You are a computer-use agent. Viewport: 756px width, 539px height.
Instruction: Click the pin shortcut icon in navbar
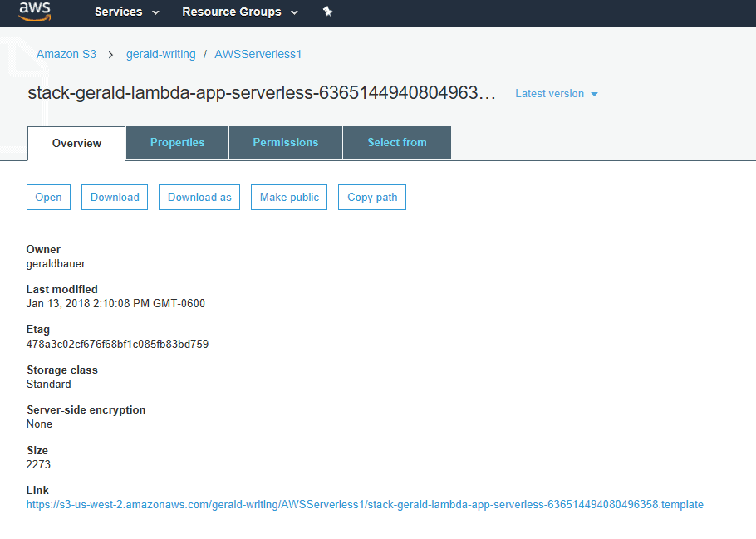(x=328, y=12)
